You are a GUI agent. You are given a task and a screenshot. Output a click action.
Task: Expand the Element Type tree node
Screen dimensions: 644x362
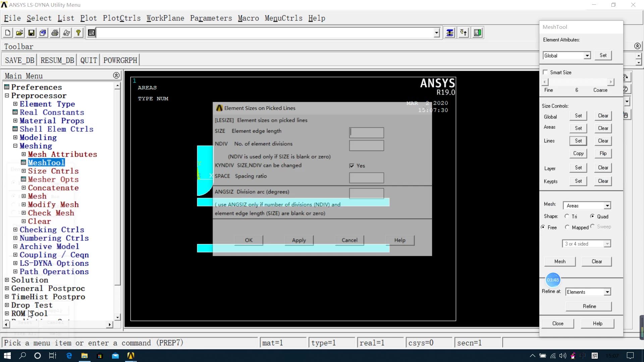coord(15,104)
